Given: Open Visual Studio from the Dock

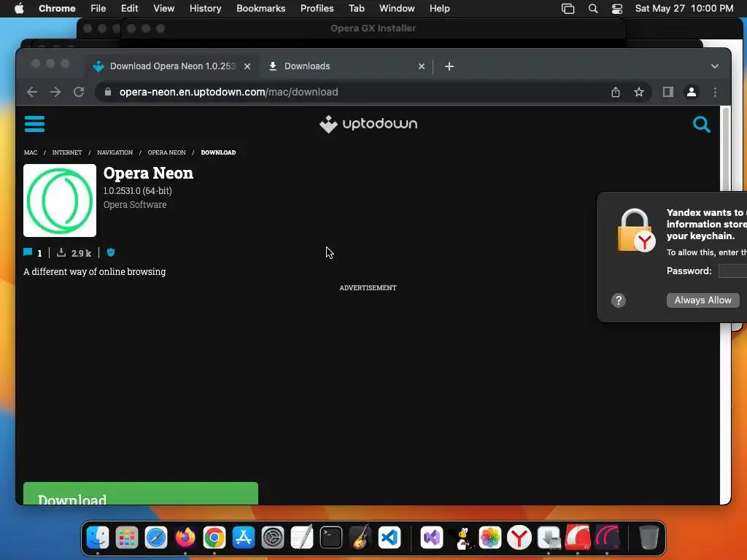Looking at the screenshot, I should [x=432, y=537].
